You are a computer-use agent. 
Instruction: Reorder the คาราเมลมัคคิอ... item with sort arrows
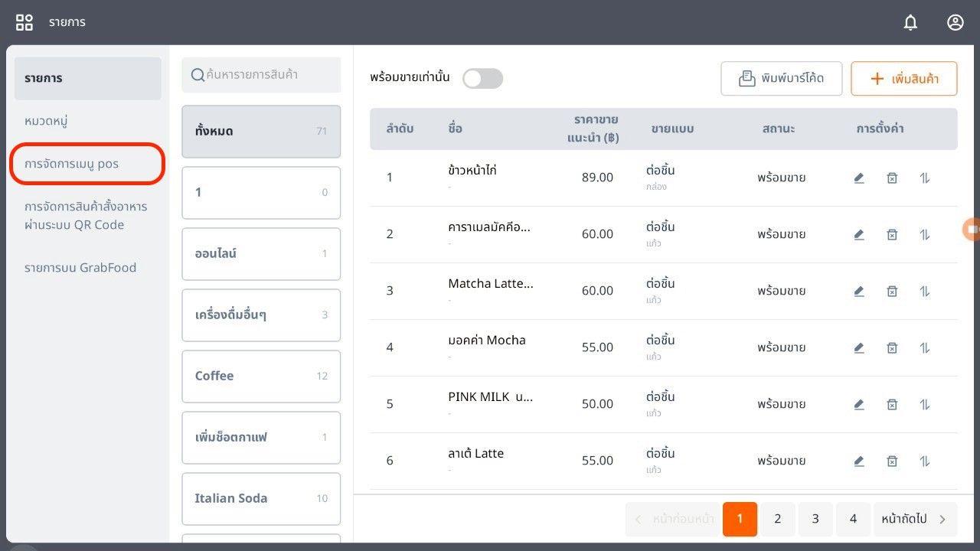pyautogui.click(x=925, y=234)
